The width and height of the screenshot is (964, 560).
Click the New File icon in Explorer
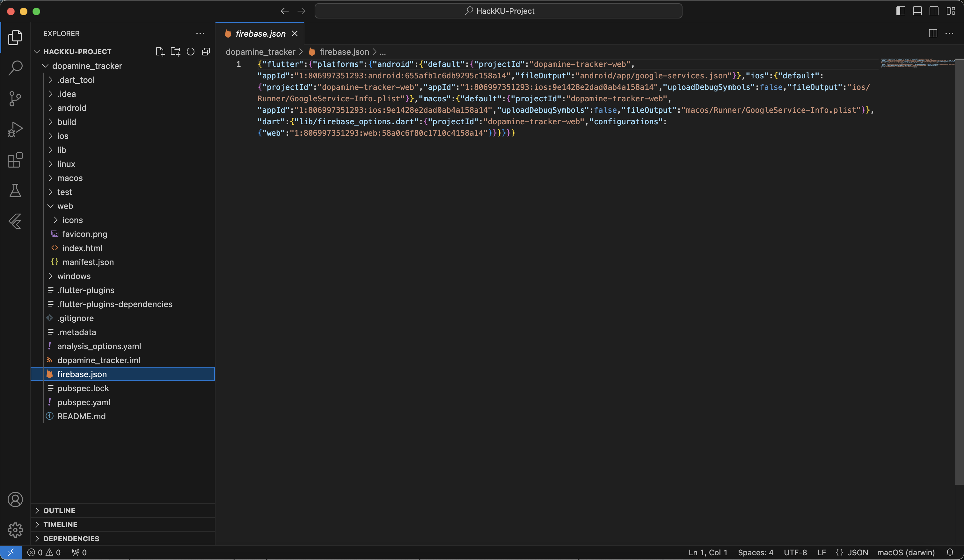(160, 52)
